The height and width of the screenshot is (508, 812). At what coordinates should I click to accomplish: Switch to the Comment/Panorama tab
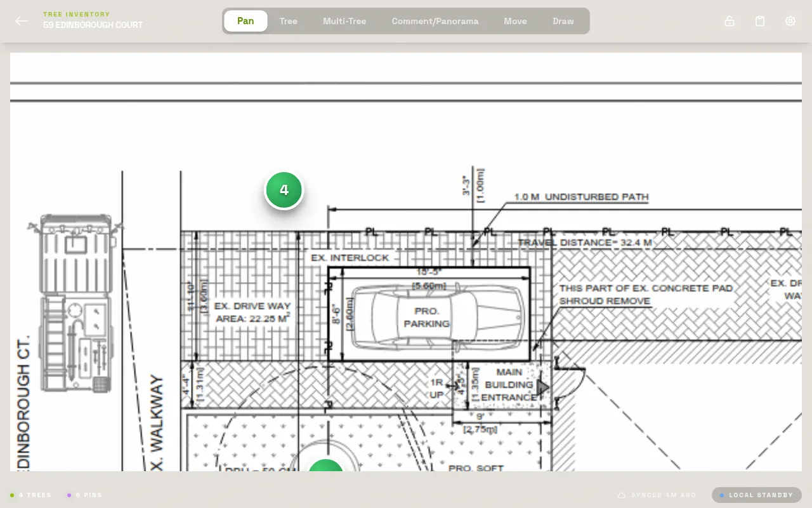point(435,21)
